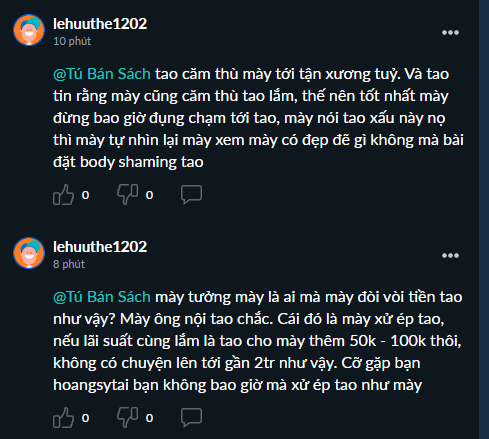Select the dislike count on the 8 phút comment
Screen dimensions: 489x439
click(149, 418)
